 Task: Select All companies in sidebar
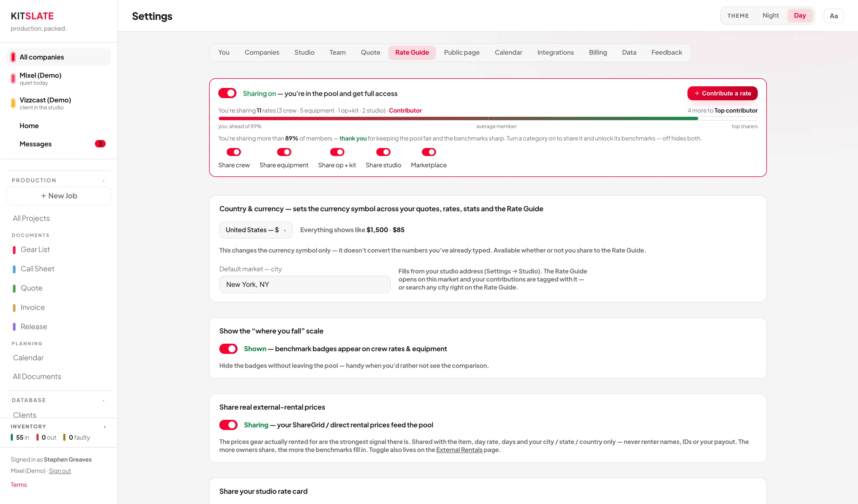coord(58,57)
